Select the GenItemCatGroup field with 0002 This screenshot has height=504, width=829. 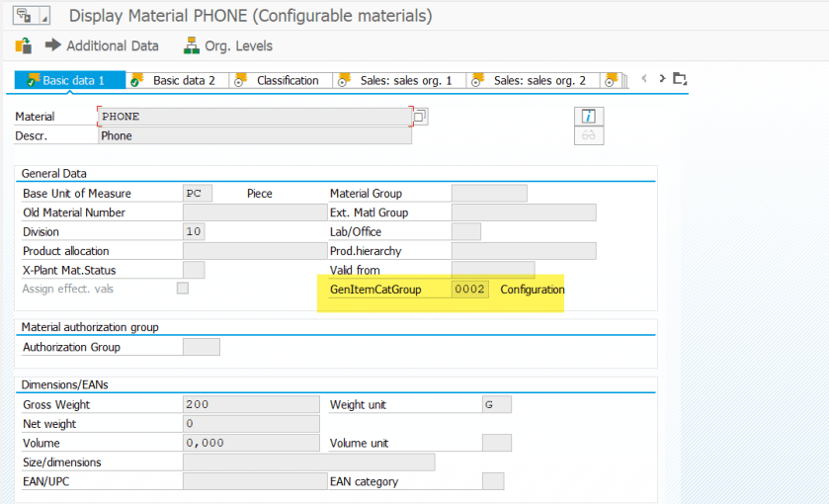(470, 290)
